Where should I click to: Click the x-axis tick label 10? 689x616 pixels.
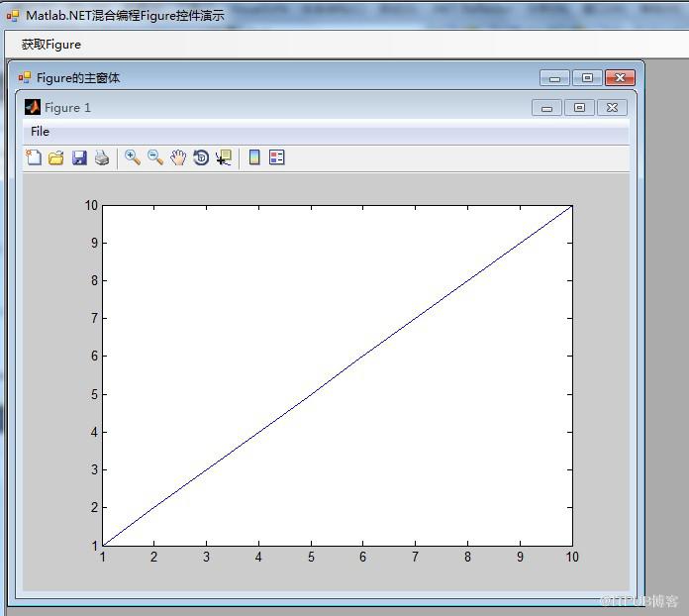tap(572, 558)
